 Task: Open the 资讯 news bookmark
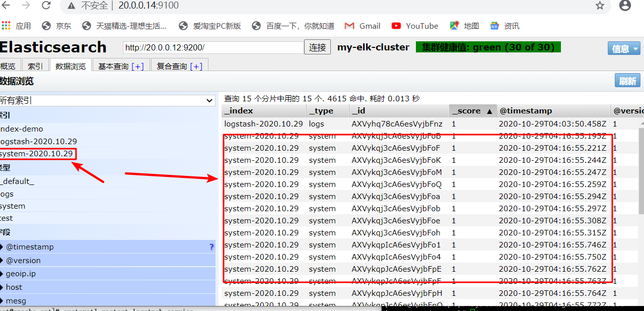click(x=505, y=26)
